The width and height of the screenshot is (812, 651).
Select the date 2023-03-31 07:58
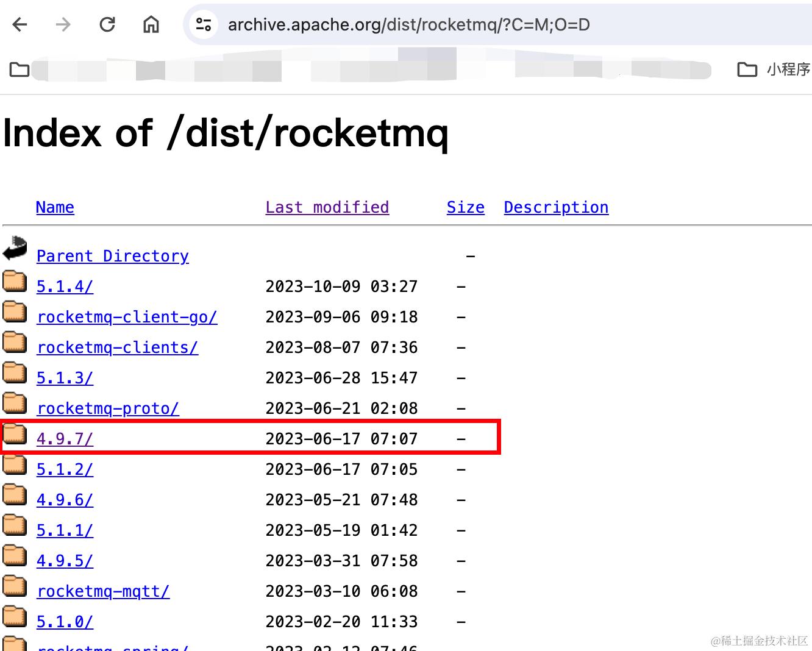tap(341, 561)
